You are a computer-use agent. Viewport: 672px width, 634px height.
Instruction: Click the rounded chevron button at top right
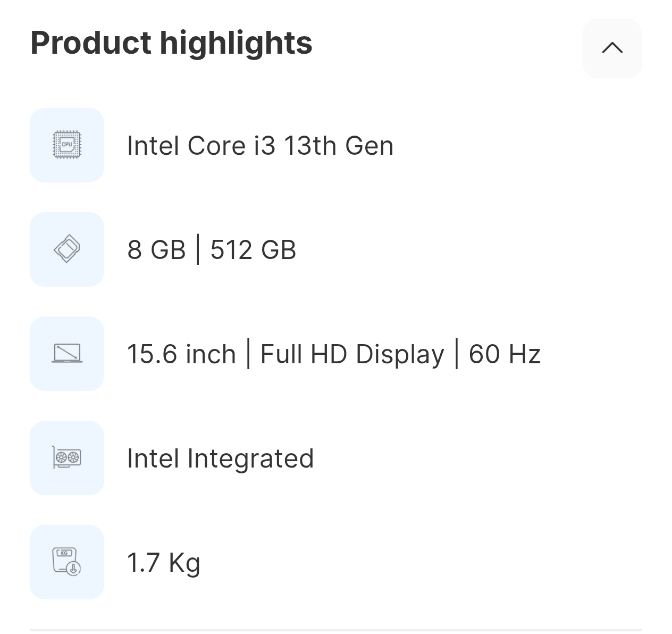pyautogui.click(x=612, y=48)
